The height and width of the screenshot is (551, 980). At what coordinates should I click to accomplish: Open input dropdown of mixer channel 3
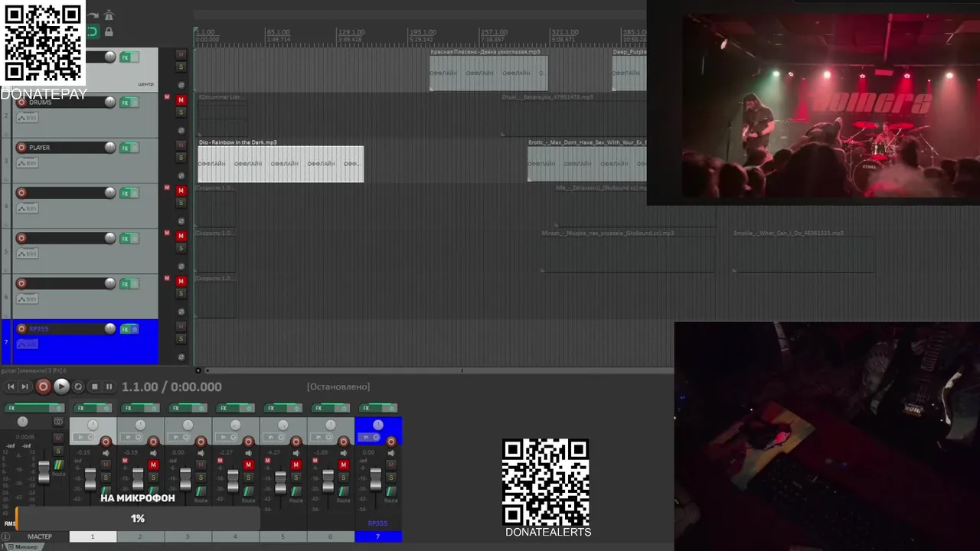(x=178, y=438)
